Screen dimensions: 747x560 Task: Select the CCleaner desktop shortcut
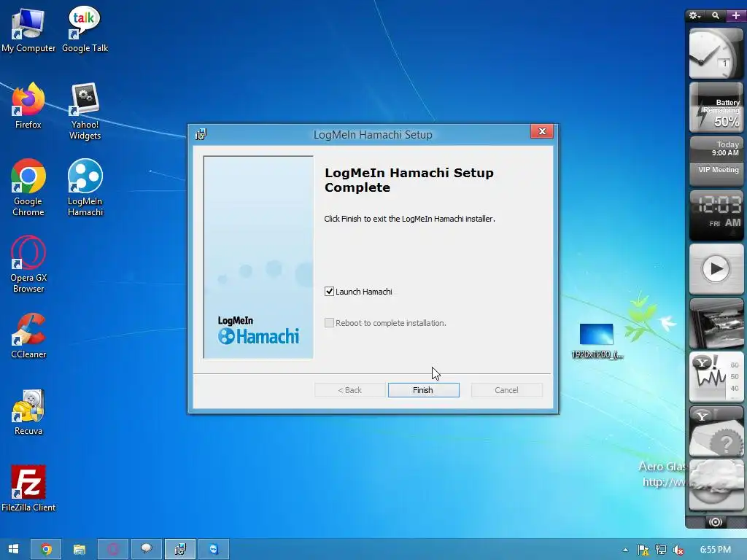28,335
